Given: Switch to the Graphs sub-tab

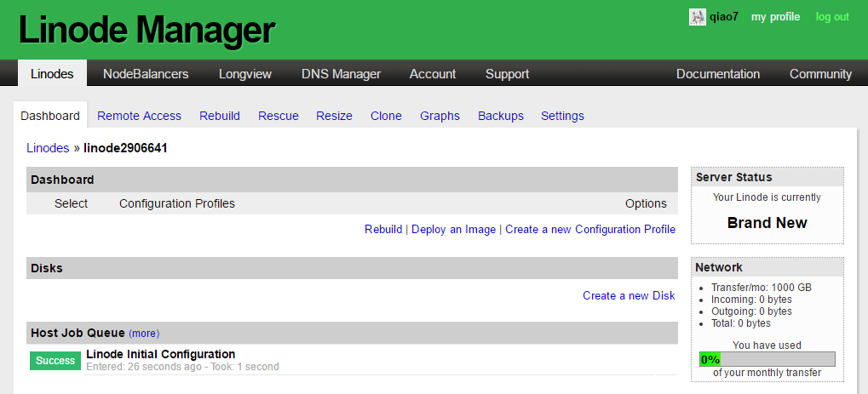Looking at the screenshot, I should point(440,116).
